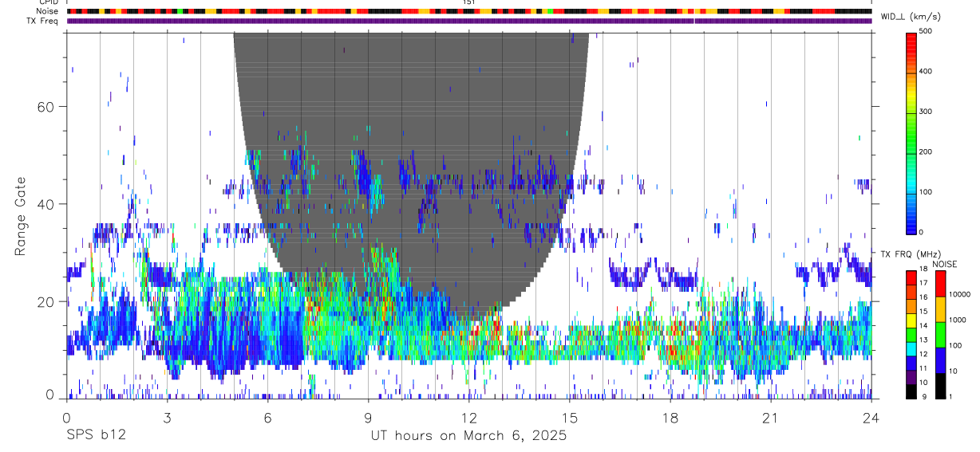The image size is (980, 452).
Task: Click the y-axis tick label 60
Action: pyautogui.click(x=45, y=107)
